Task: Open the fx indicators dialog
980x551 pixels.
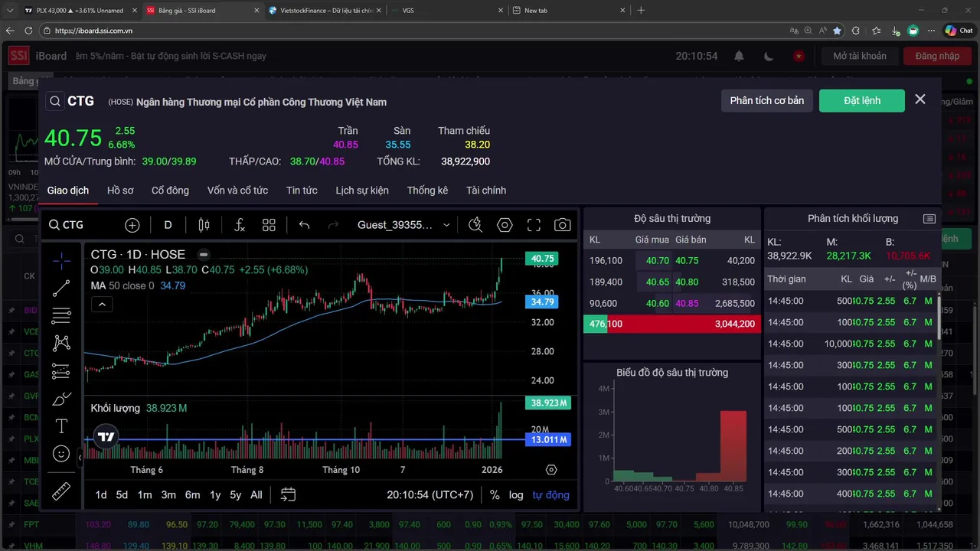Action: coord(240,225)
